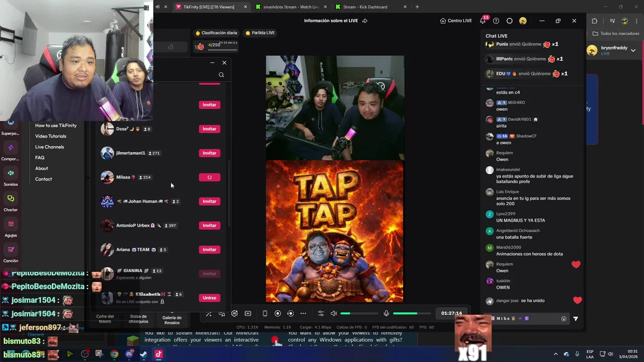Open emoji picker in chat input
The image size is (644, 362).
tap(563, 318)
